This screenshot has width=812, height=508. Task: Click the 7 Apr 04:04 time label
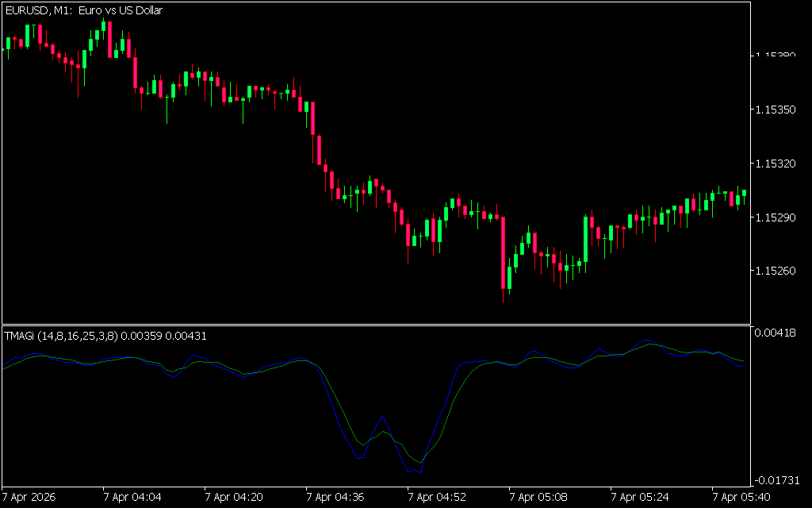click(132, 498)
